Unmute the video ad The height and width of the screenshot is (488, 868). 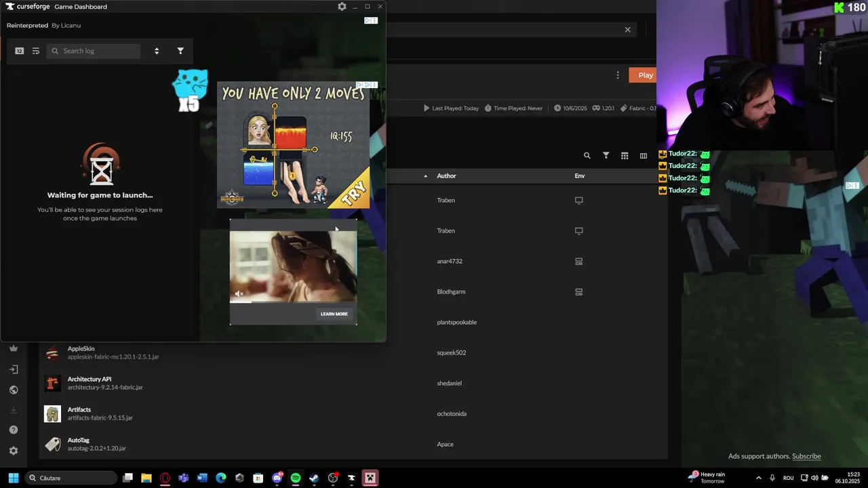tap(239, 293)
